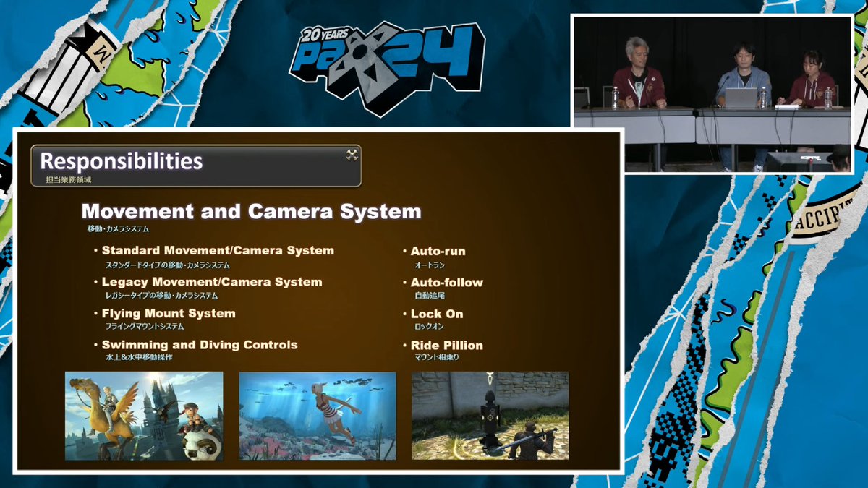The image size is (868, 488).
Task: Click the Japanese text 水上&水中移動操作
Action: tap(139, 357)
